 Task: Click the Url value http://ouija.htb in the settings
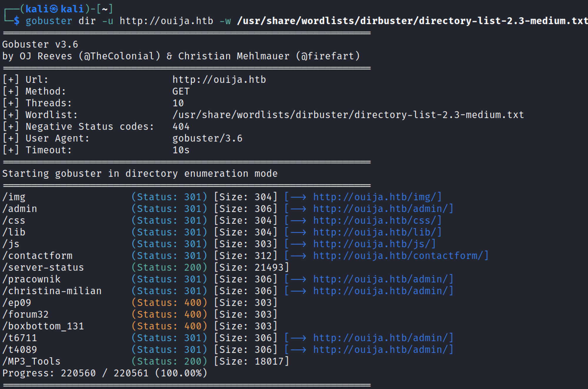pyautogui.click(x=219, y=80)
